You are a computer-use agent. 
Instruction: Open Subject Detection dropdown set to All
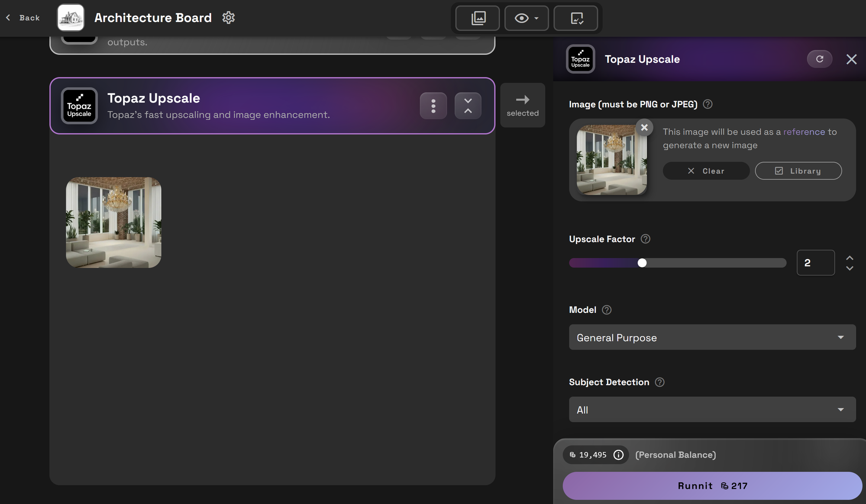[x=712, y=409]
